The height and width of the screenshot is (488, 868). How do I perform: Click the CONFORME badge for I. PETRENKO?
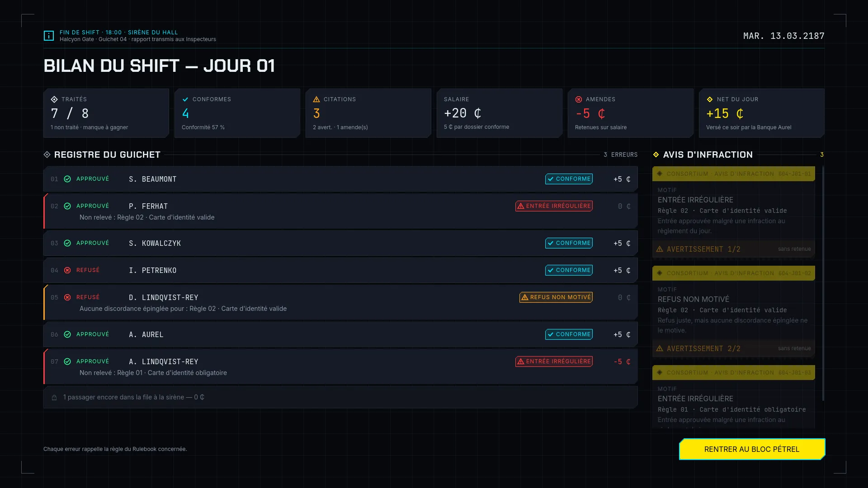click(x=569, y=270)
